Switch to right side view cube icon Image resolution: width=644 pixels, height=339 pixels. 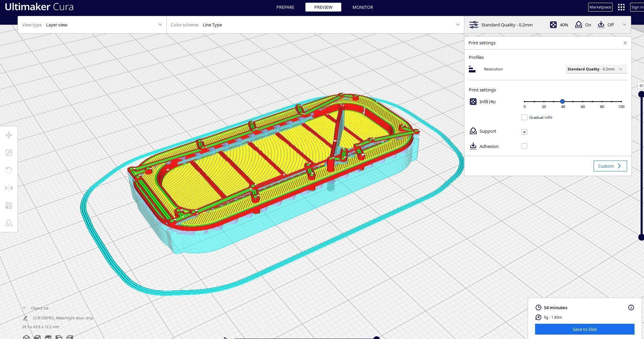coord(70,337)
